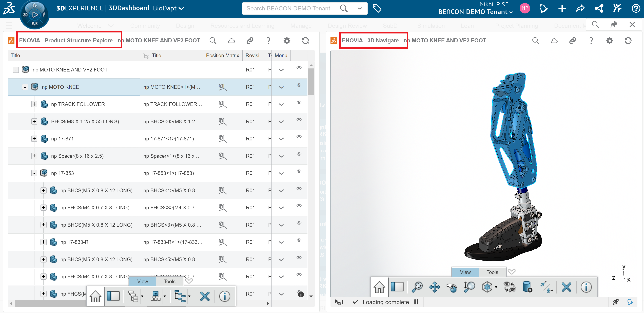644x313 pixels.
Task: Collapse the np 17-853 node
Action: 34,173
